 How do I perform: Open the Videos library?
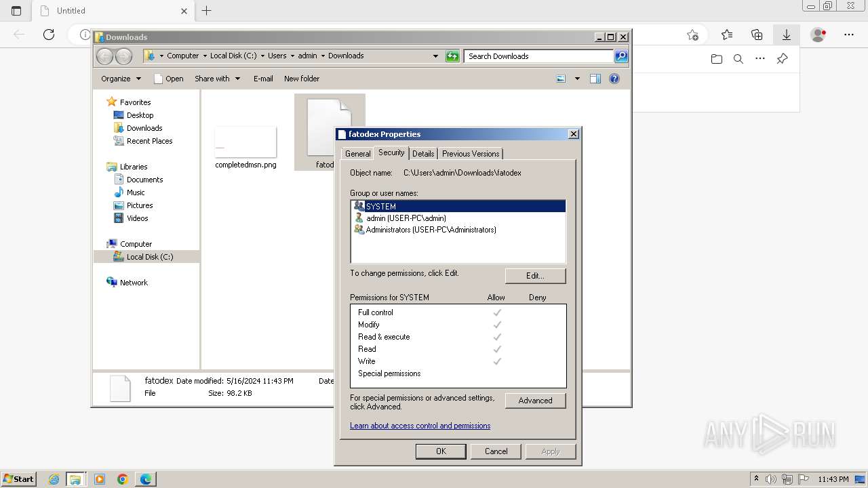point(137,218)
